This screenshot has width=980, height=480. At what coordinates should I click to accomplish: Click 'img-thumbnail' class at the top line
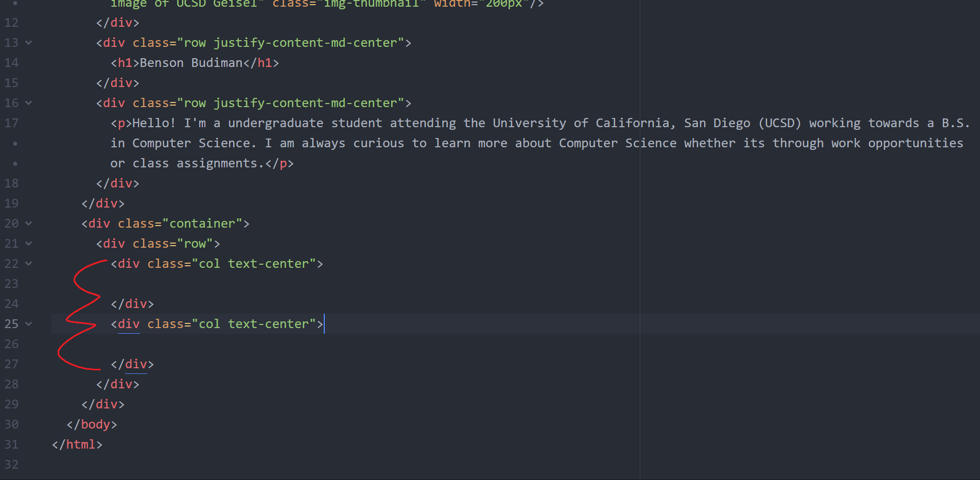371,4
